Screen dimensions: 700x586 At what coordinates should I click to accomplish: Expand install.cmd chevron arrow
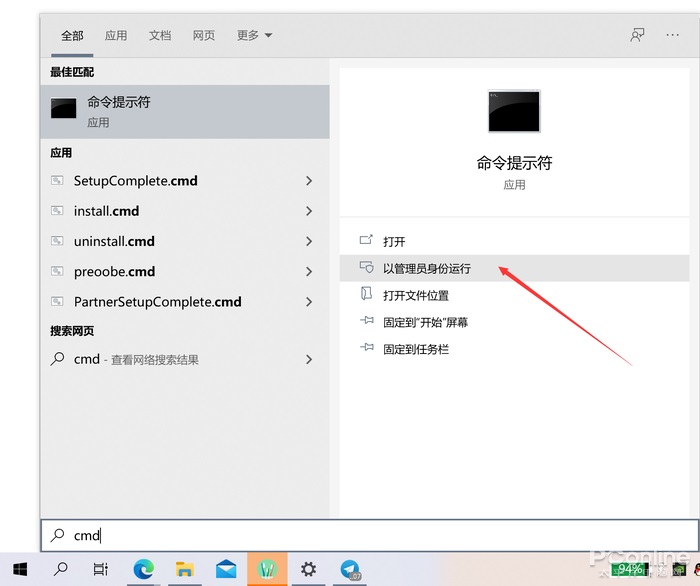(x=309, y=211)
